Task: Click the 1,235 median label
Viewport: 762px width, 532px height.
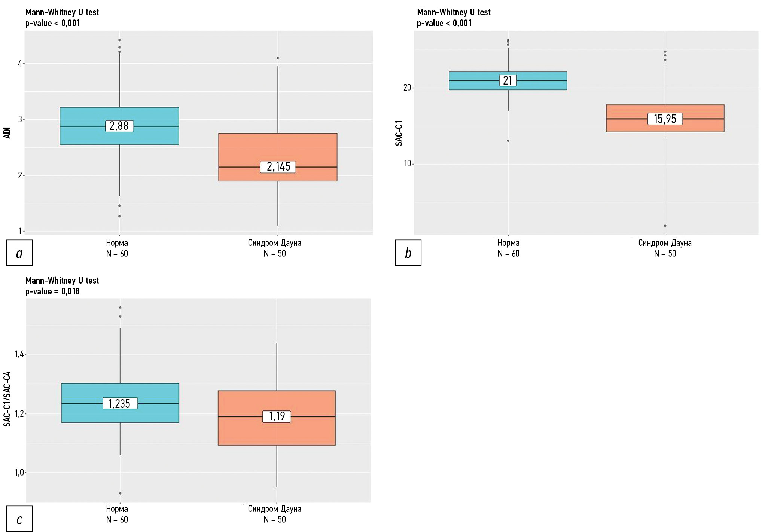Action: [x=120, y=403]
